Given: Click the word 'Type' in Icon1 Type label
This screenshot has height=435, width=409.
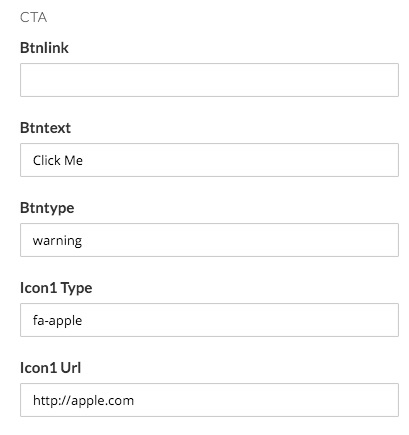Looking at the screenshot, I should 76,288.
